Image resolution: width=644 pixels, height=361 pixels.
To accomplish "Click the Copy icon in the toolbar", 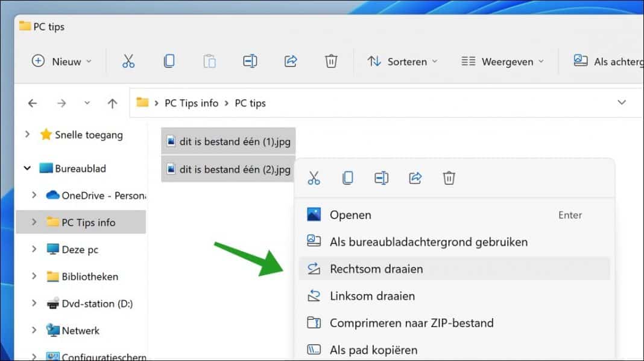I will [169, 61].
